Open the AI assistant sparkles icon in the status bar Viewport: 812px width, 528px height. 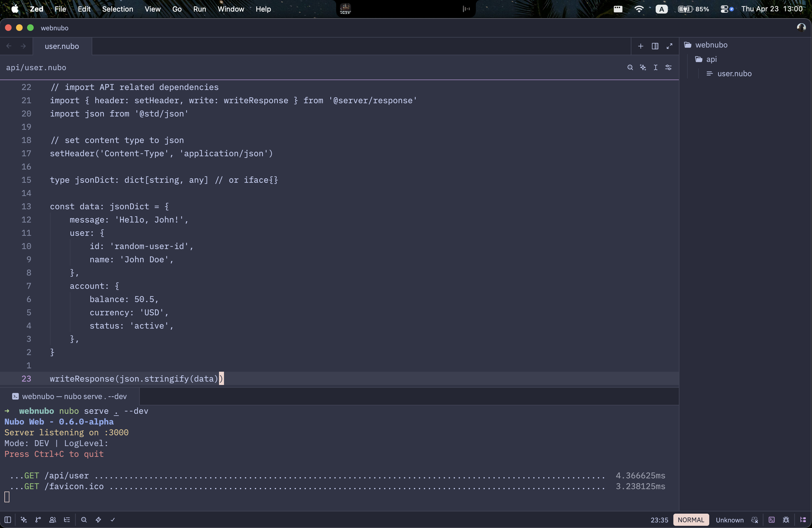point(23,520)
